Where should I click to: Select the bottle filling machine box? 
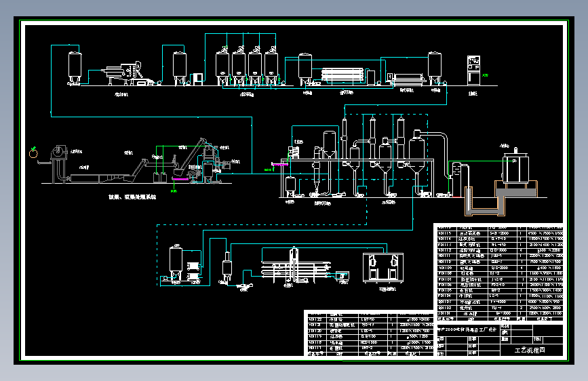383,267
